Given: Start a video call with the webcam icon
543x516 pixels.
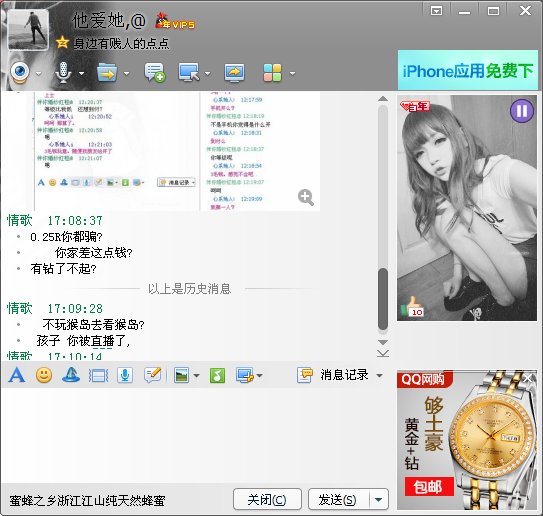Looking at the screenshot, I should [20, 73].
